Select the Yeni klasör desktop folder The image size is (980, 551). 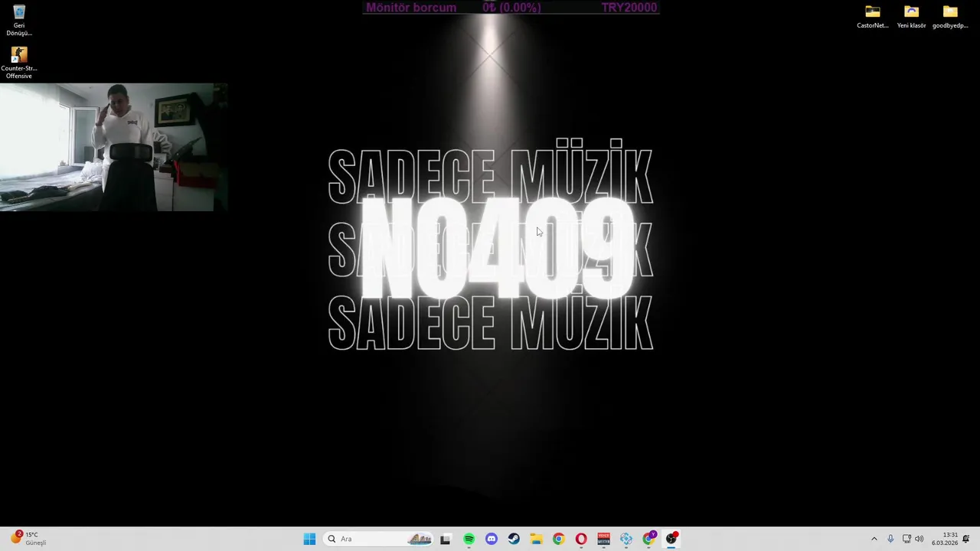point(911,17)
